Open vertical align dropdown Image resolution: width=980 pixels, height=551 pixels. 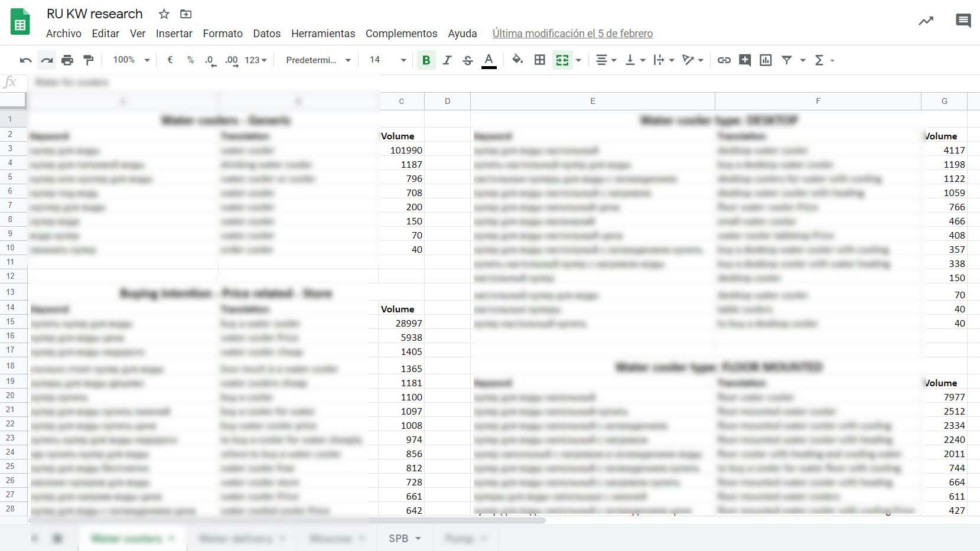point(635,60)
